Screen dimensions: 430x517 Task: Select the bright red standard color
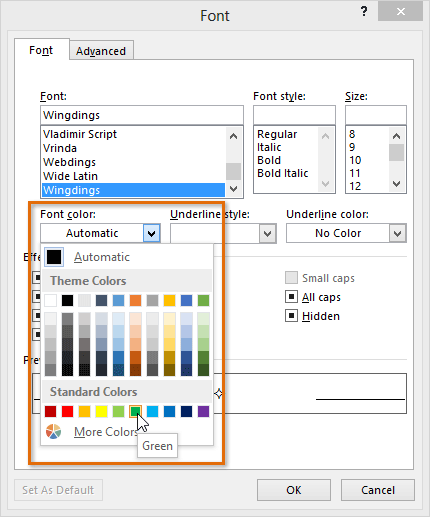[67, 411]
